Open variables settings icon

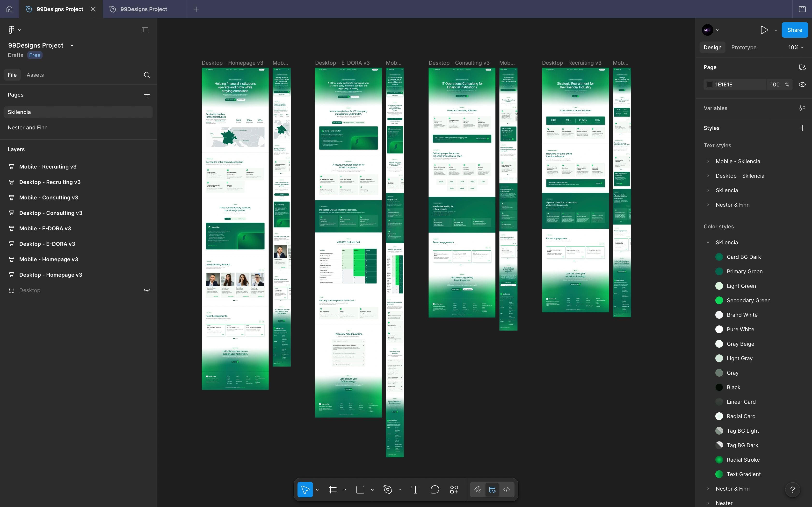click(802, 108)
